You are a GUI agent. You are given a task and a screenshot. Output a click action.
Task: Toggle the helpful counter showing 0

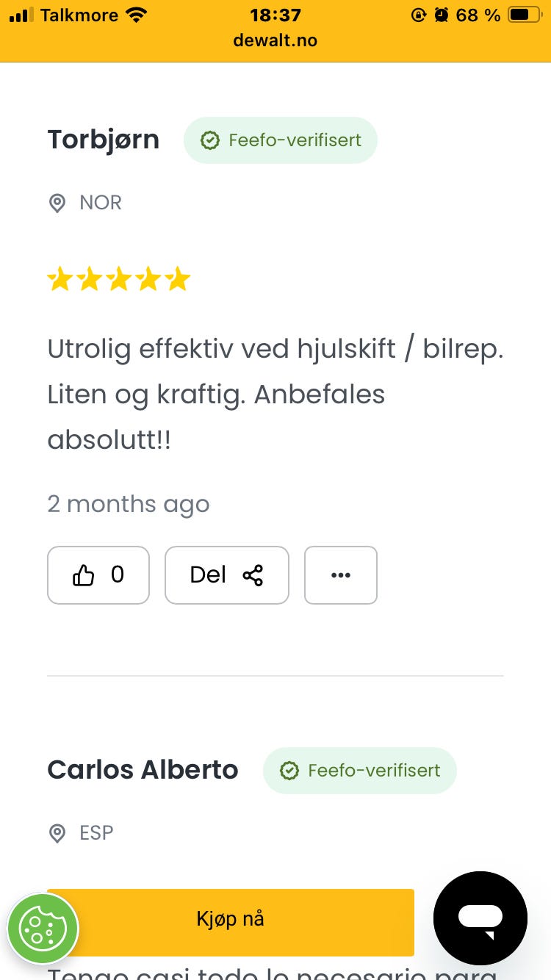point(118,575)
